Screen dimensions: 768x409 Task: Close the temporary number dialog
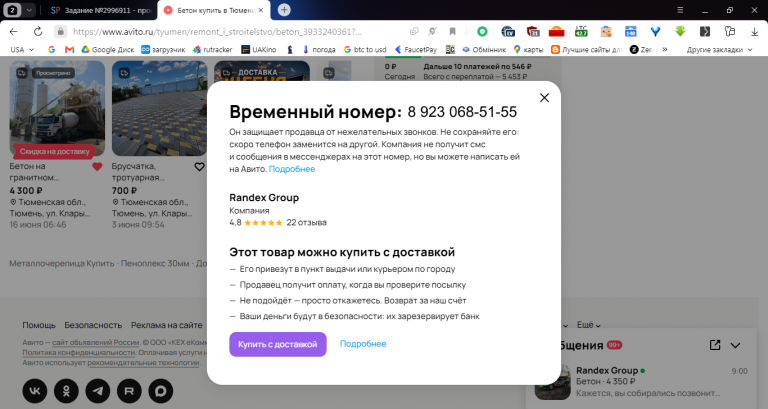coord(544,98)
